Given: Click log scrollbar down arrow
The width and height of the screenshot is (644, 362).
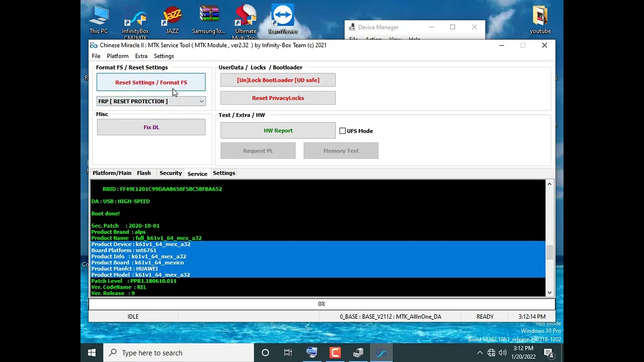Looking at the screenshot, I should tap(549, 293).
